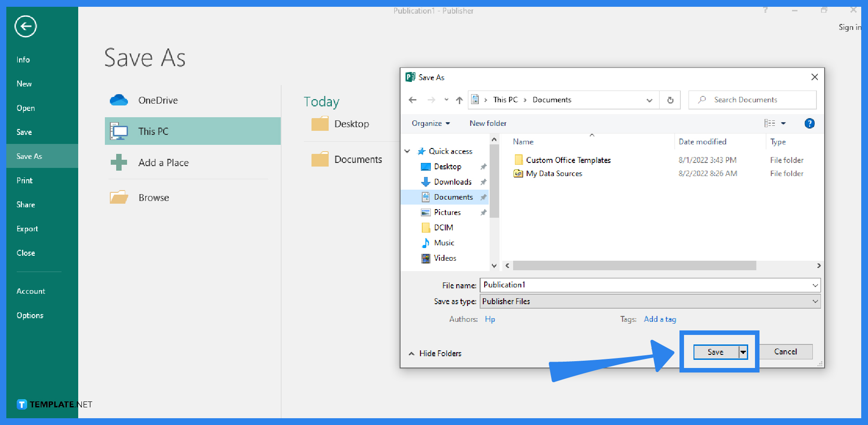Click inside the Search Documents field
This screenshot has height=425, width=868.
tap(752, 100)
